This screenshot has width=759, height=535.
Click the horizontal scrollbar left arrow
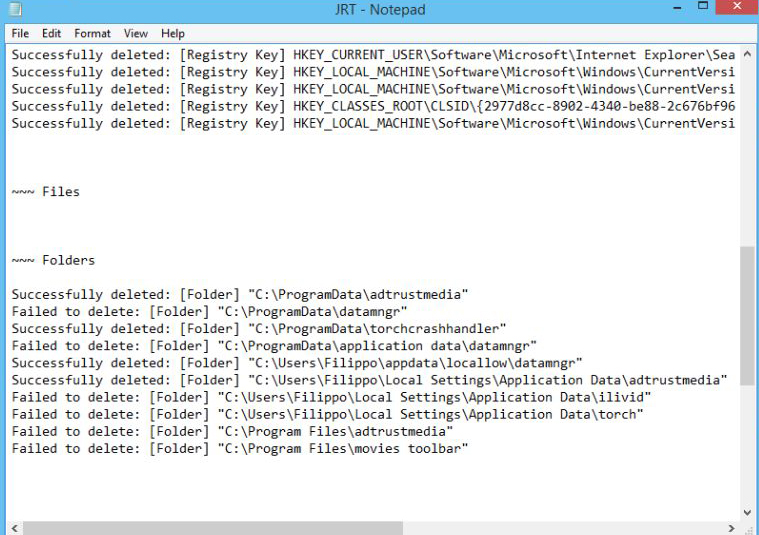(14, 527)
